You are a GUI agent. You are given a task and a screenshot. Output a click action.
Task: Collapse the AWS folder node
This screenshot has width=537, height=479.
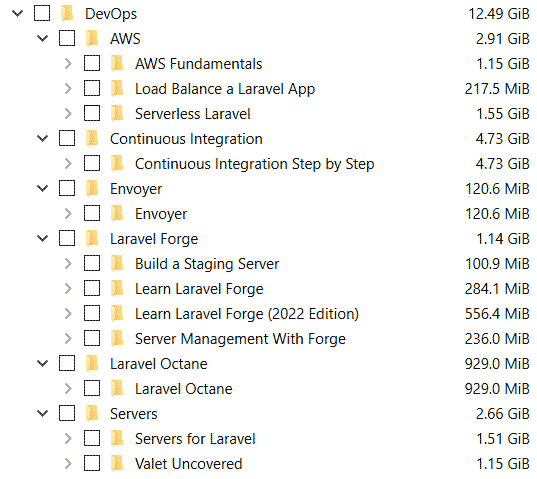[42, 39]
